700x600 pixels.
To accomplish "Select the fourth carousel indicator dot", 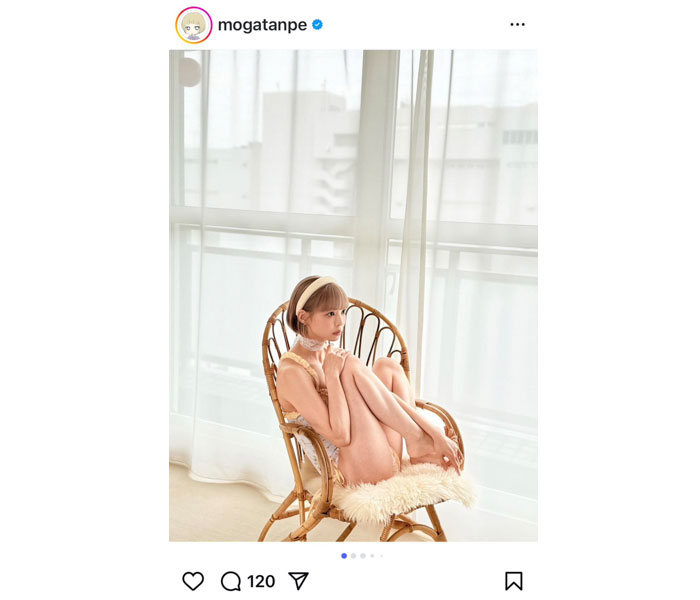I will 372,556.
